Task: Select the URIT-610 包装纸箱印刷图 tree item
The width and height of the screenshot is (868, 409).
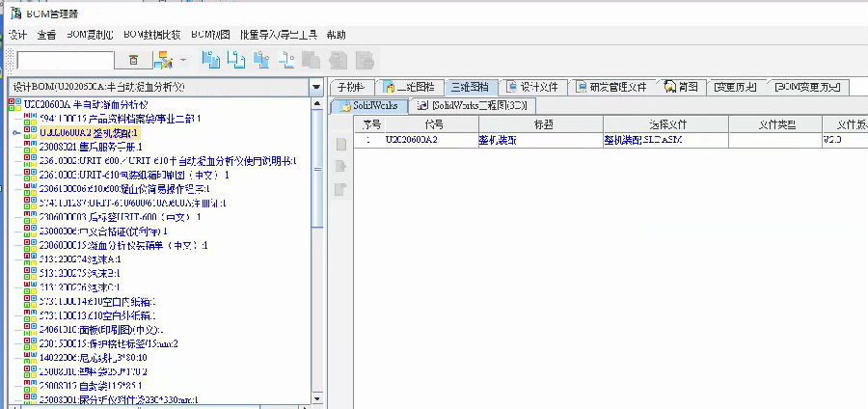Action: click(x=134, y=175)
